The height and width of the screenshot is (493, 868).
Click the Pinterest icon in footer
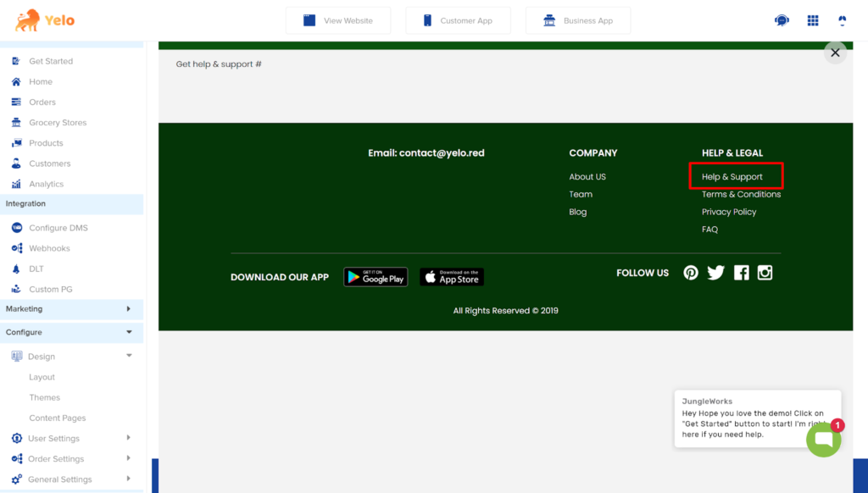tap(691, 273)
